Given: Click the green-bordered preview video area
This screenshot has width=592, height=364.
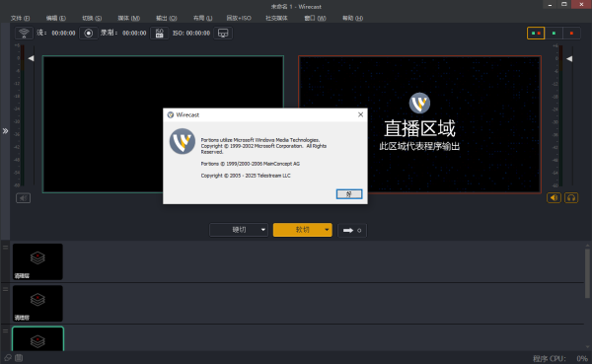Looking at the screenshot, I should [x=163, y=124].
